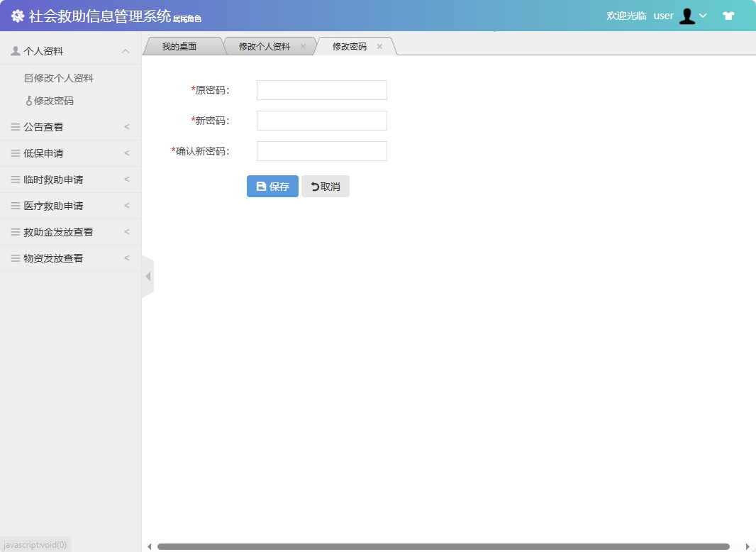The height and width of the screenshot is (552, 756).
Task: Click the 保存 button
Action: (x=272, y=186)
